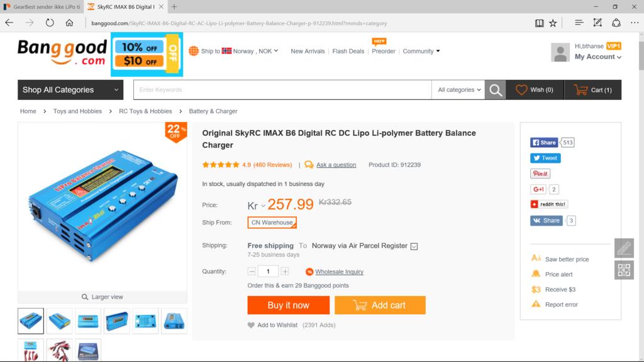Select CN Warehouse ship-from option
This screenshot has height=362, width=644.
coord(272,222)
